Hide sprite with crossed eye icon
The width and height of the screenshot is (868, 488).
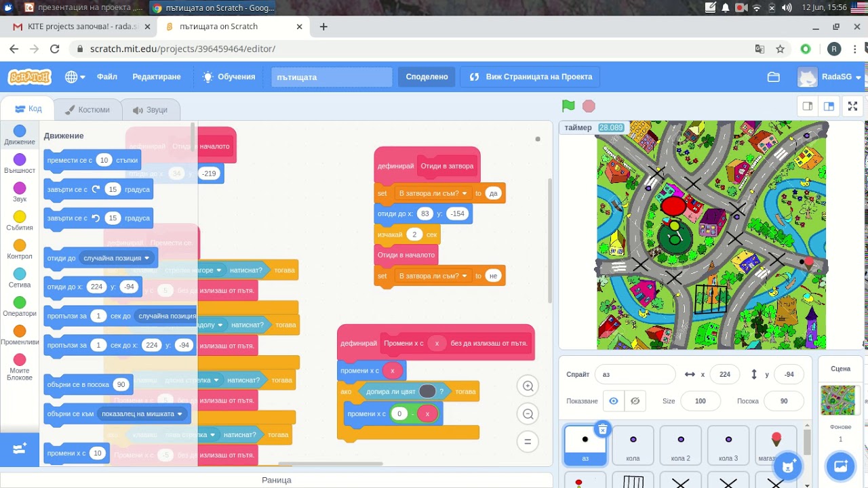[635, 401]
